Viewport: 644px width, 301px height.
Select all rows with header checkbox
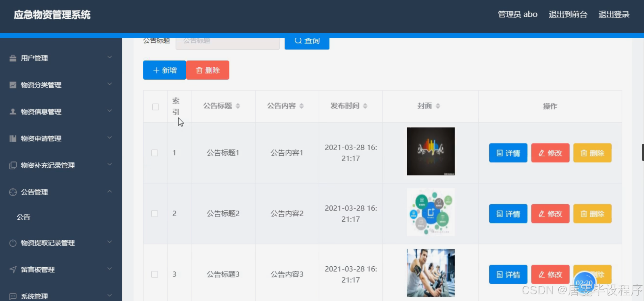point(155,107)
